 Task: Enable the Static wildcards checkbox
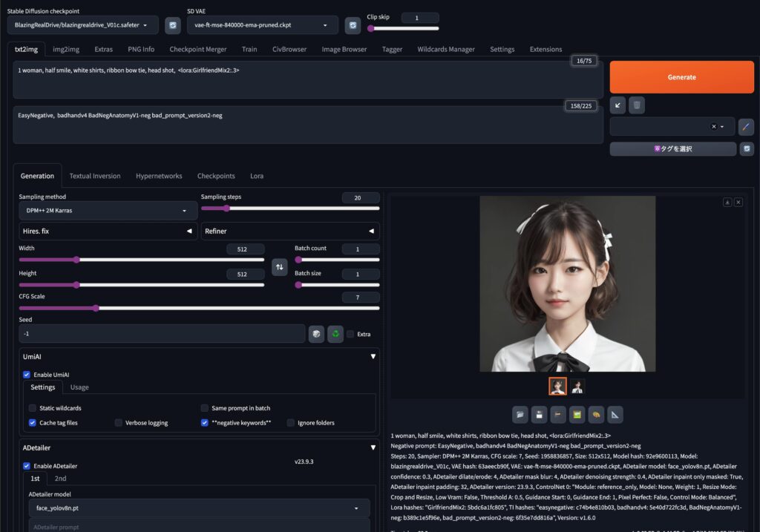[x=33, y=408]
